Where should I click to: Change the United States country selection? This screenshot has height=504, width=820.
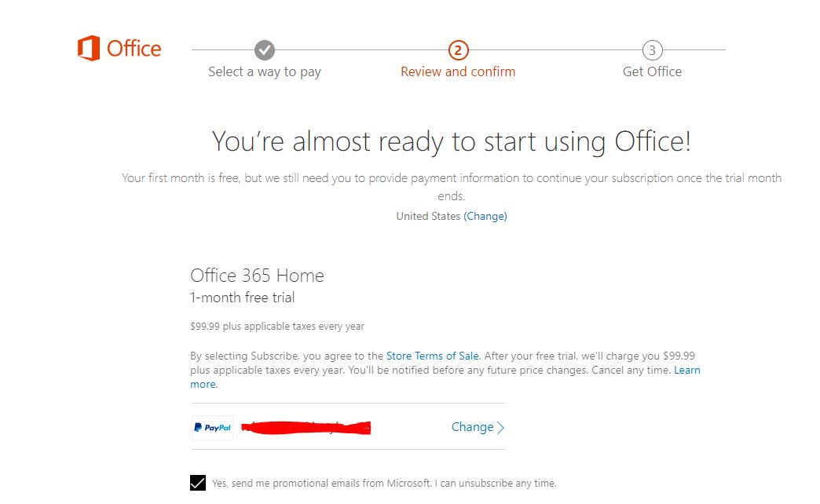point(485,217)
